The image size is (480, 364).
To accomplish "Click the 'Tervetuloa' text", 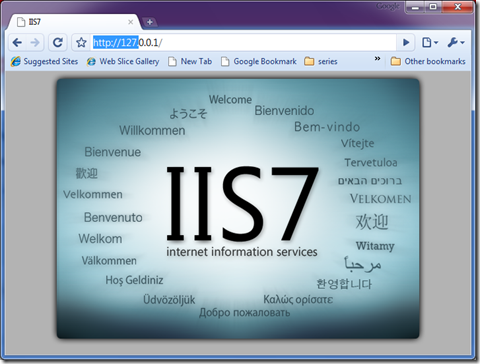I will pyautogui.click(x=371, y=163).
